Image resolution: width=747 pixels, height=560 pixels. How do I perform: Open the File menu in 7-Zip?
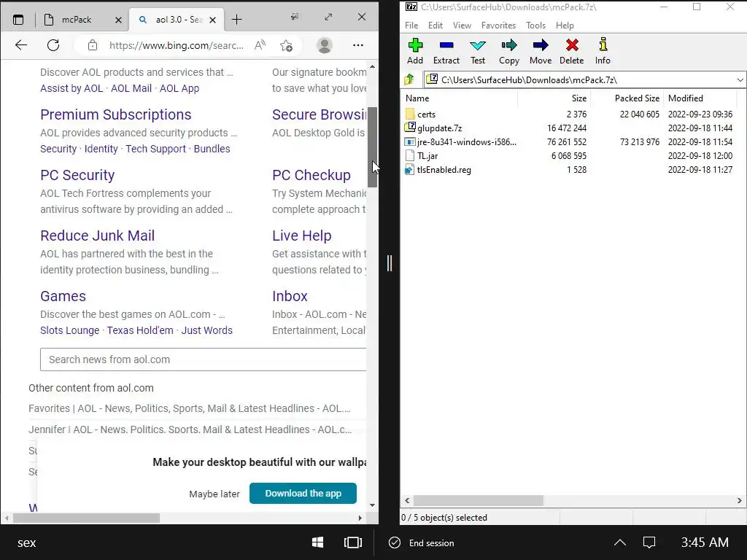coord(411,26)
